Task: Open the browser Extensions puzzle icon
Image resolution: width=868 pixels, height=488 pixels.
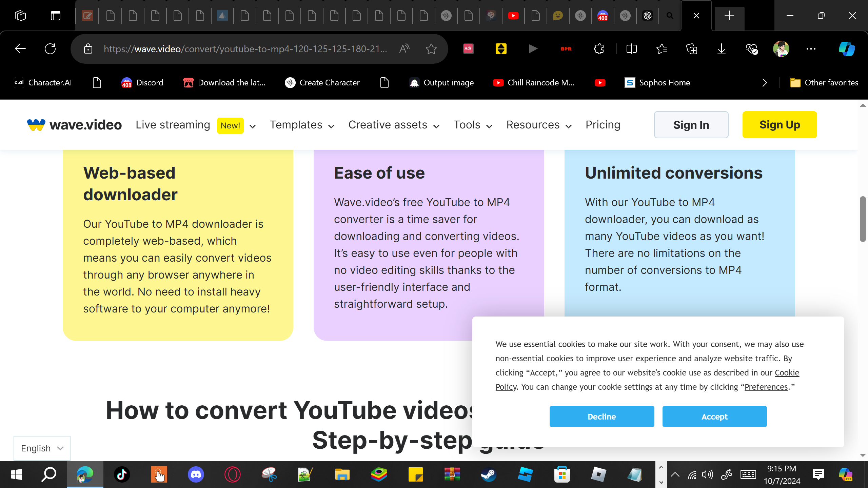Action: pyautogui.click(x=599, y=49)
